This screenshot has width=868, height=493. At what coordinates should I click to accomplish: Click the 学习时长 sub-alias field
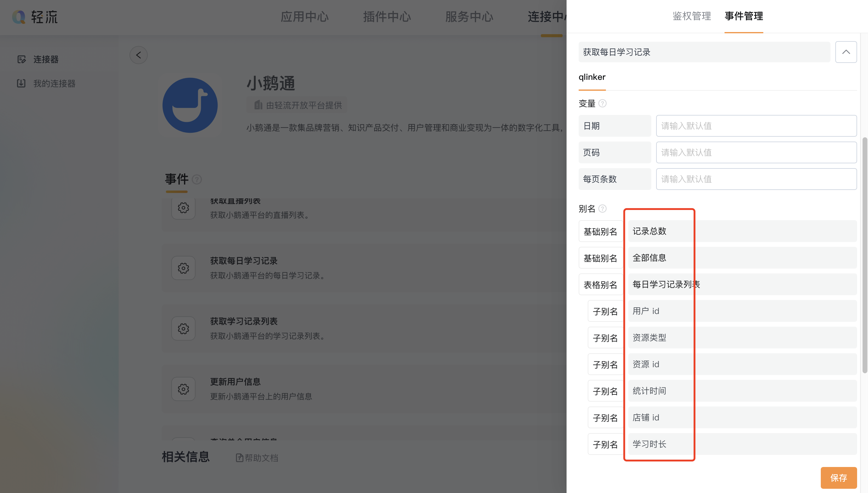[742, 444]
